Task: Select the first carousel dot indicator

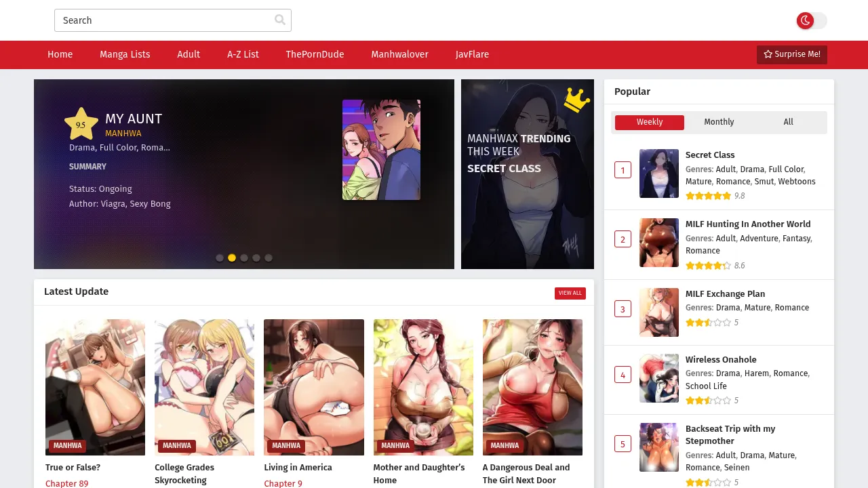Action: (220, 258)
